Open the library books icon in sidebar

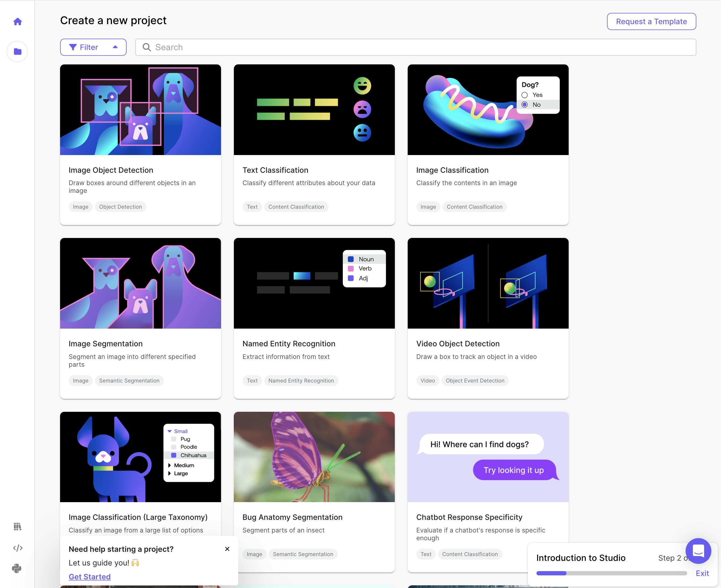point(18,526)
